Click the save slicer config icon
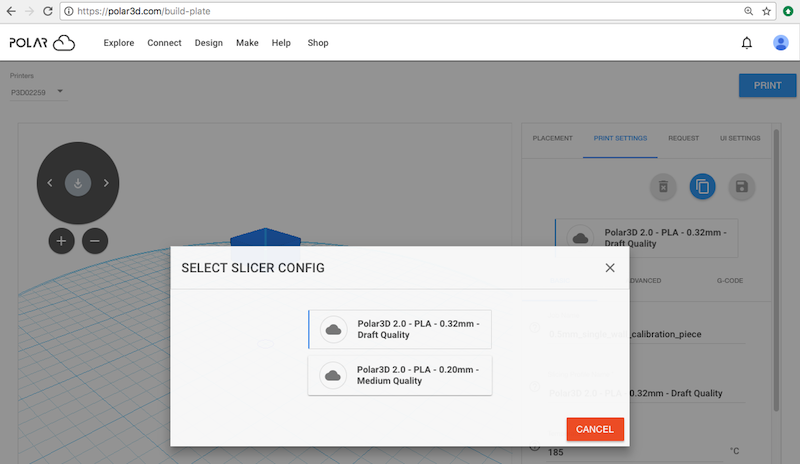This screenshot has height=464, width=800. click(x=742, y=187)
